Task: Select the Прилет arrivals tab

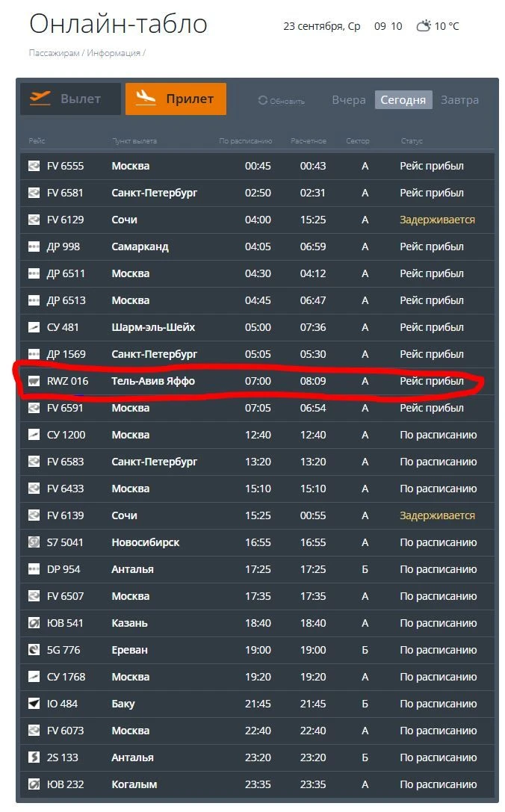Action: (176, 99)
